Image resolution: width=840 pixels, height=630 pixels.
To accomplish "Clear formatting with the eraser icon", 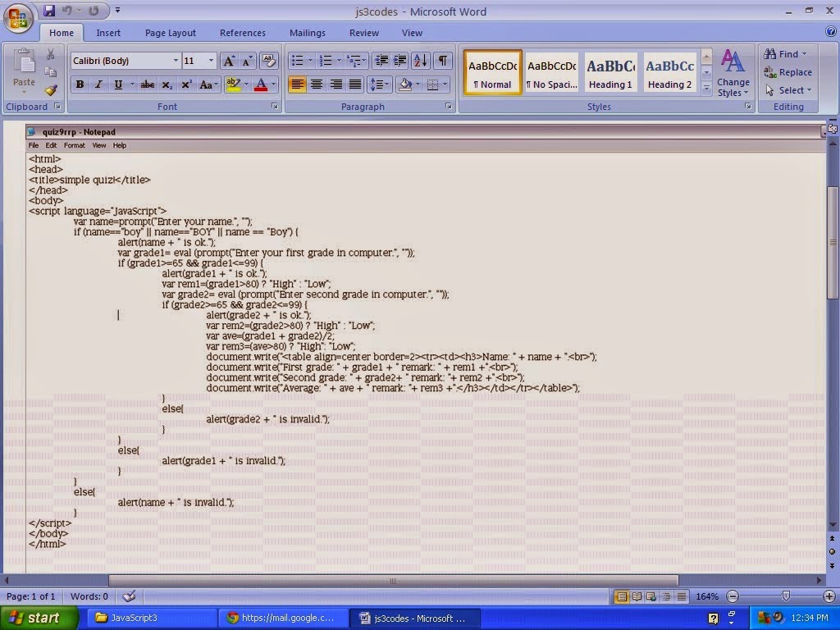I will click(269, 61).
